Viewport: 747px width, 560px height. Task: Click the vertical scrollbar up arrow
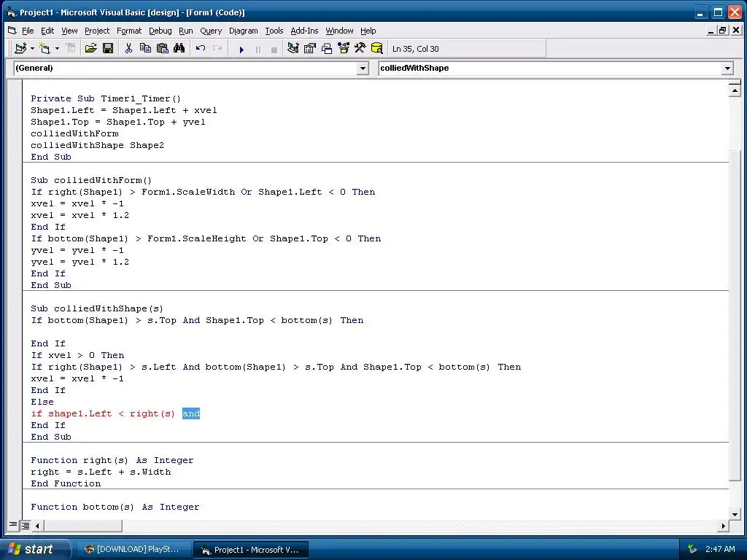click(735, 90)
